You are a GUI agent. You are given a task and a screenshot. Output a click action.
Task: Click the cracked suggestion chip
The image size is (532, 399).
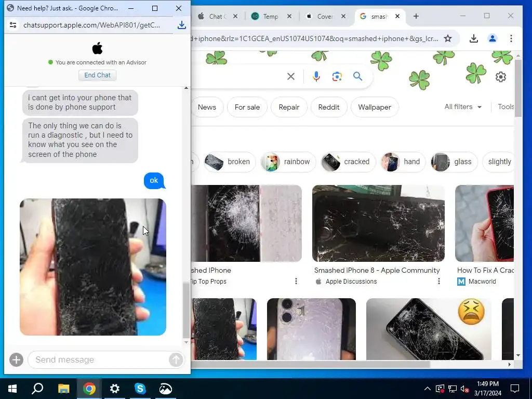[348, 162]
